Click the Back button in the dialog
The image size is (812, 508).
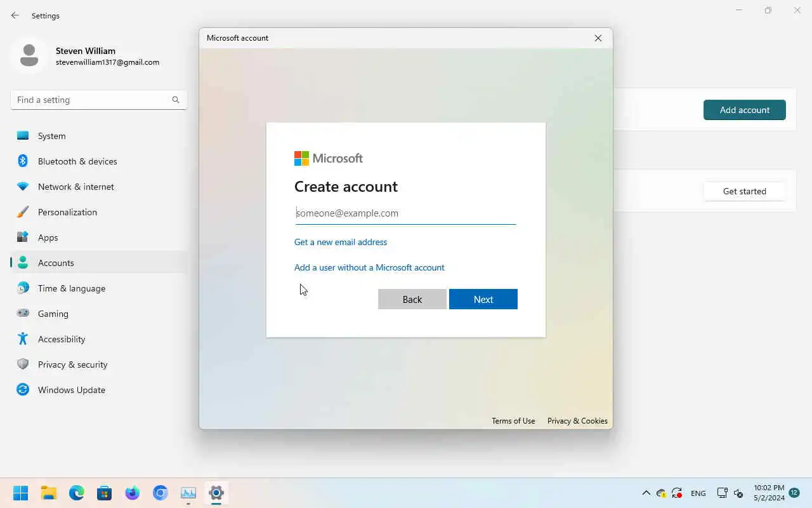412,299
